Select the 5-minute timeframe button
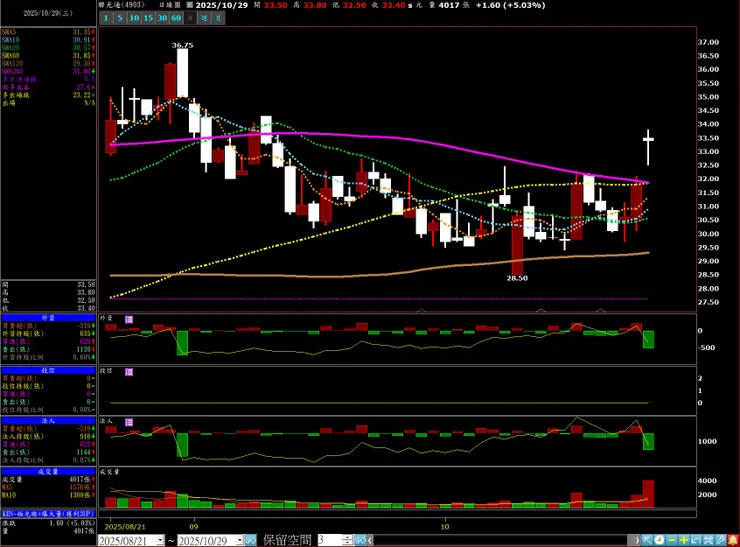This screenshot has width=740, height=547. tap(120, 18)
